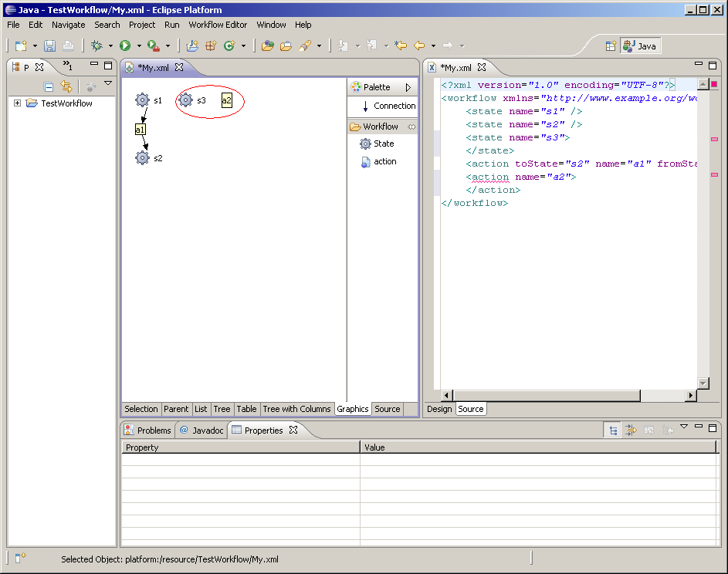
Task: Switch to the Tree with Columns tab
Action: coord(296,409)
